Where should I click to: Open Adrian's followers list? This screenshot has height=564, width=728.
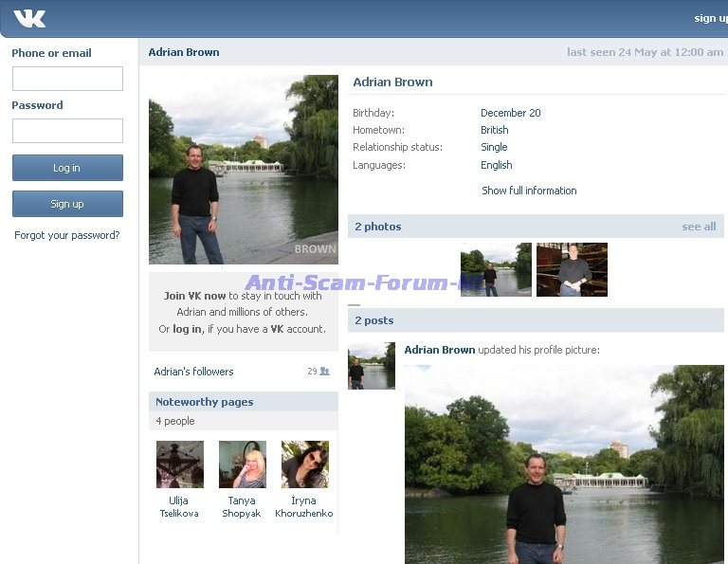point(193,372)
